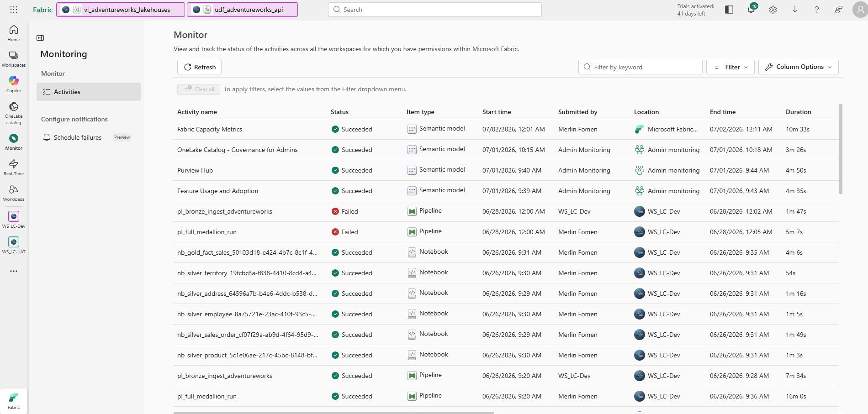Open the settings gear in header
The image size is (868, 414).
click(773, 10)
